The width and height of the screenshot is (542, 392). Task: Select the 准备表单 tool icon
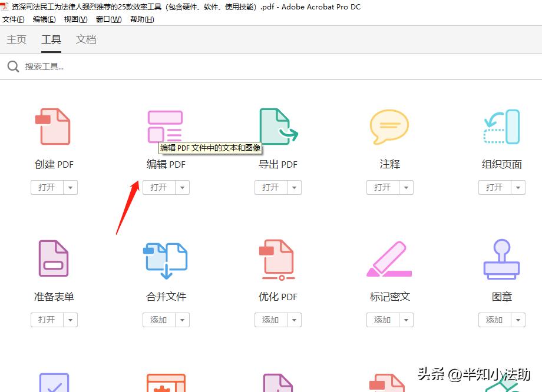[x=54, y=258]
